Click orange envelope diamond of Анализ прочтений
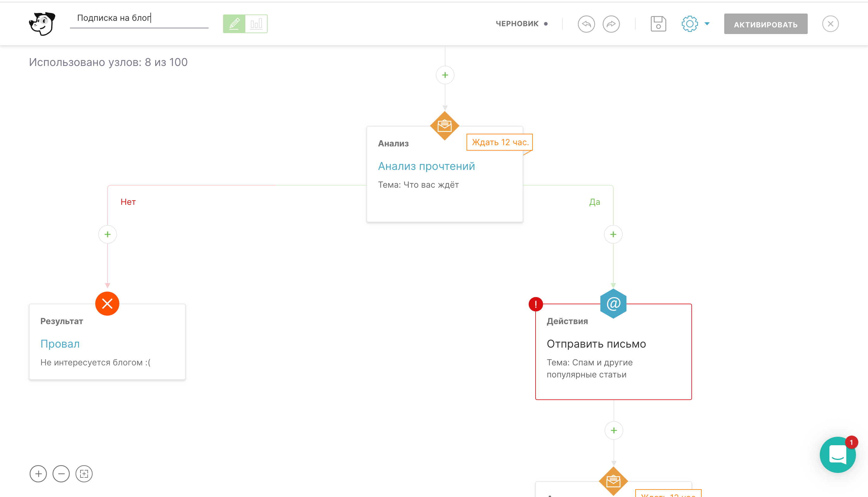 tap(445, 126)
